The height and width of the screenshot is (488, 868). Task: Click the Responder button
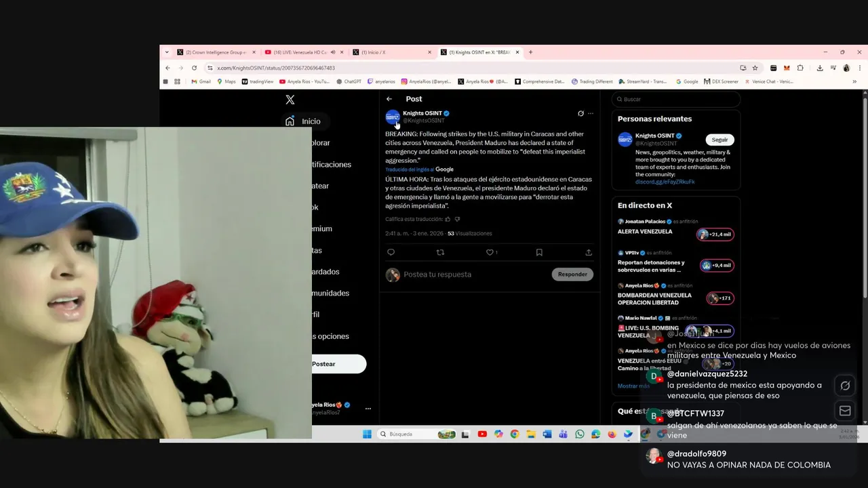click(x=572, y=274)
